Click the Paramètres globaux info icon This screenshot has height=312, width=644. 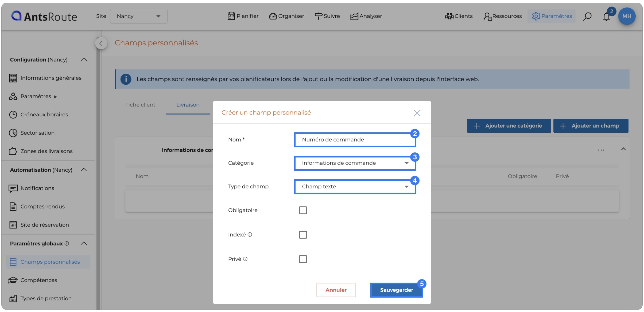point(67,243)
